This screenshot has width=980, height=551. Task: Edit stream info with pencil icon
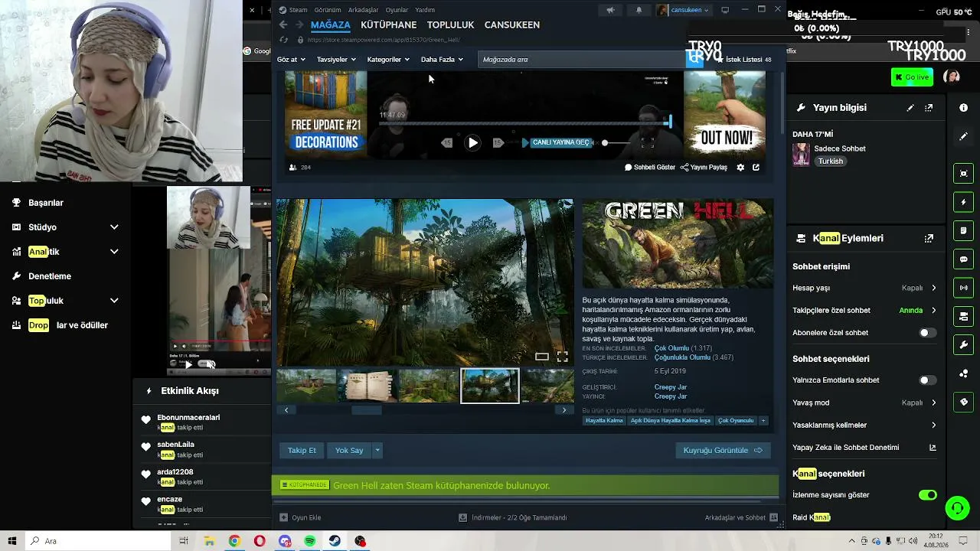click(x=910, y=108)
